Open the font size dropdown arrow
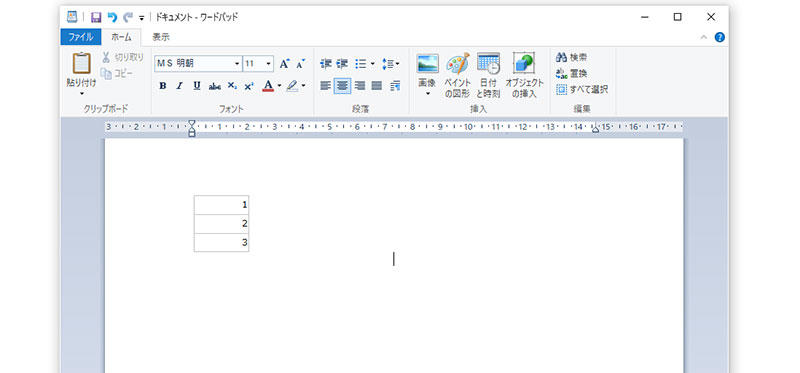Viewport: 800px width, 373px height. [269, 64]
